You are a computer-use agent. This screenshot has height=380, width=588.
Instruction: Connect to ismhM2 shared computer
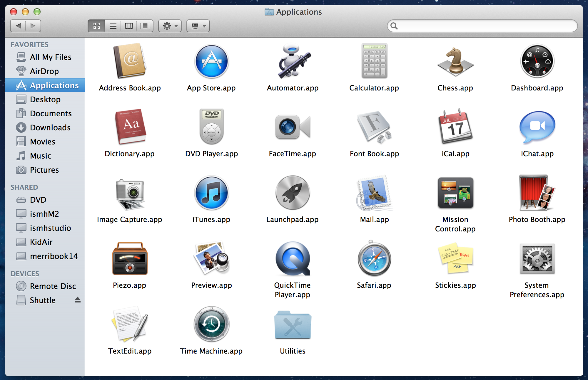click(45, 214)
